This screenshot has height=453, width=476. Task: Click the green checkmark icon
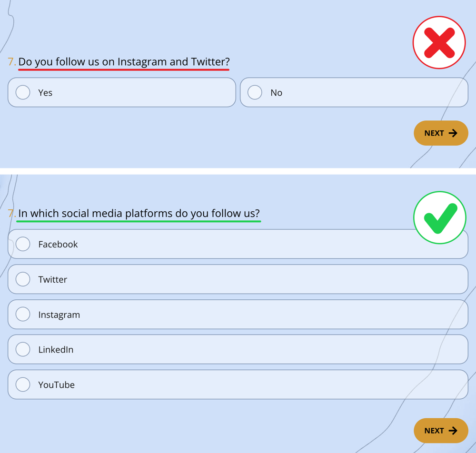(x=439, y=218)
